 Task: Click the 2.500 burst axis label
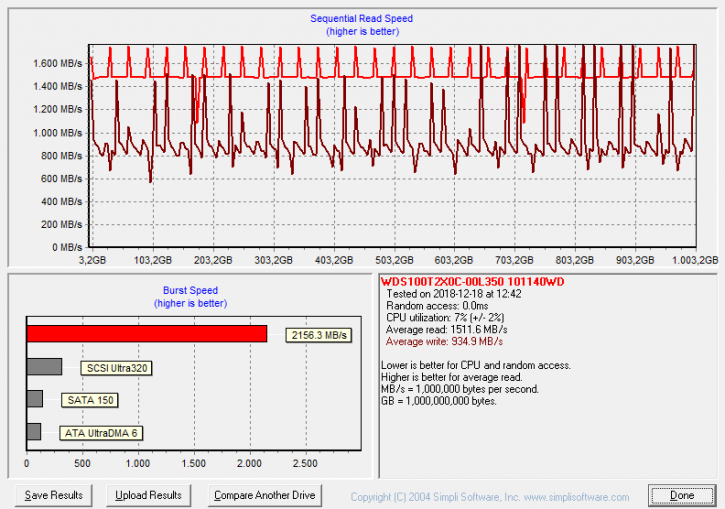click(x=305, y=464)
